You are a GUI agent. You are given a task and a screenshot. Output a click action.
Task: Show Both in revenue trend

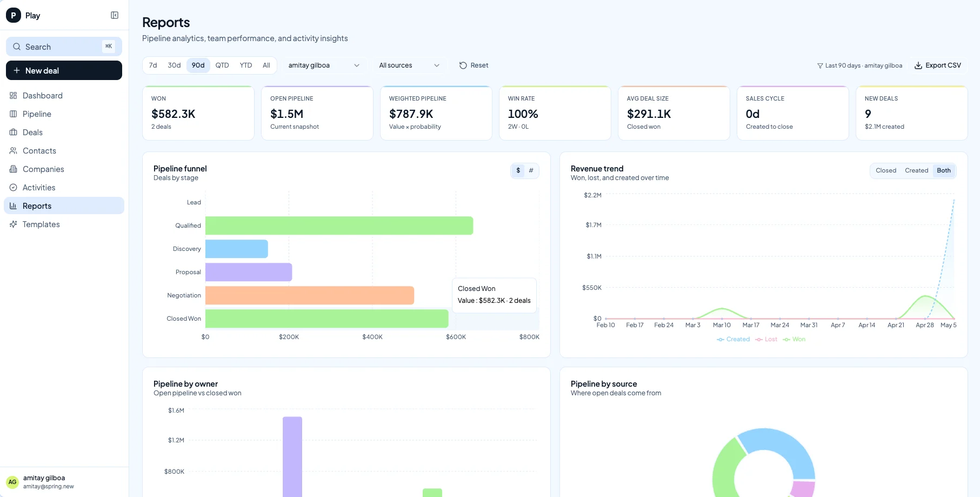(x=944, y=170)
